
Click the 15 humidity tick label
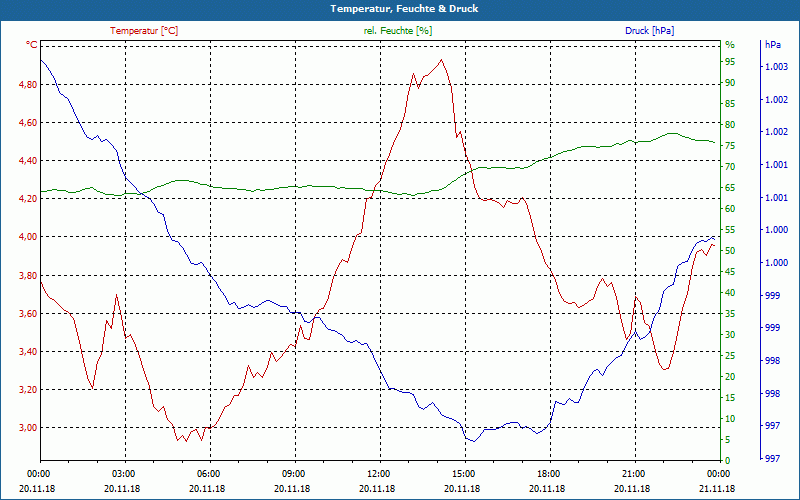(730, 397)
